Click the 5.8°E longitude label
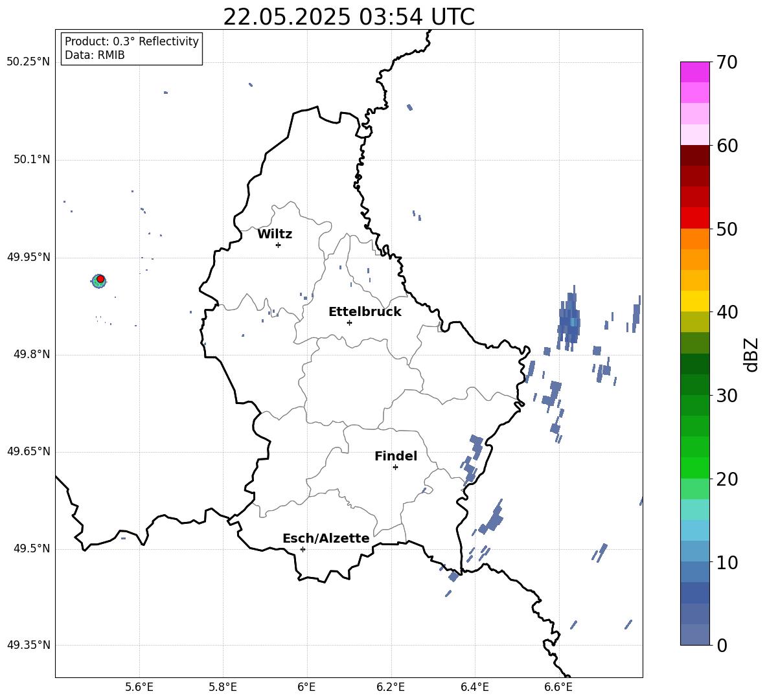767x700 pixels. (x=223, y=687)
